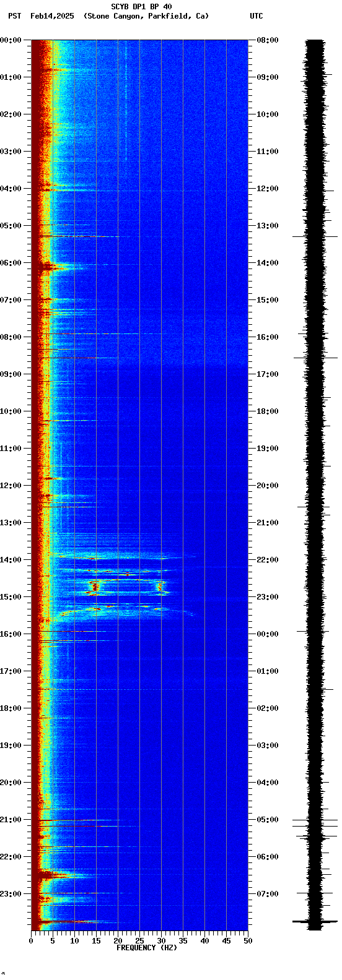Screen dimensions: 342x980
Task: Click the PST time label '12:00'
Action: click(11, 486)
